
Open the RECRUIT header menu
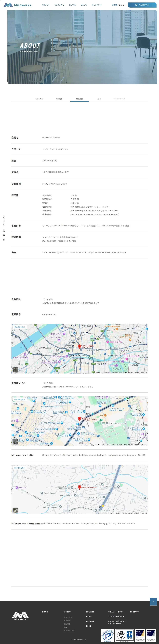[97, 5]
